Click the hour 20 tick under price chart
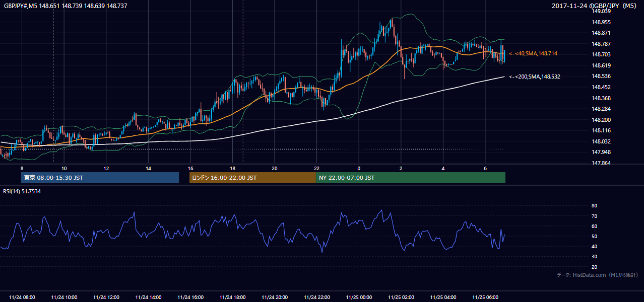This screenshot has width=644, height=302. pos(274,168)
